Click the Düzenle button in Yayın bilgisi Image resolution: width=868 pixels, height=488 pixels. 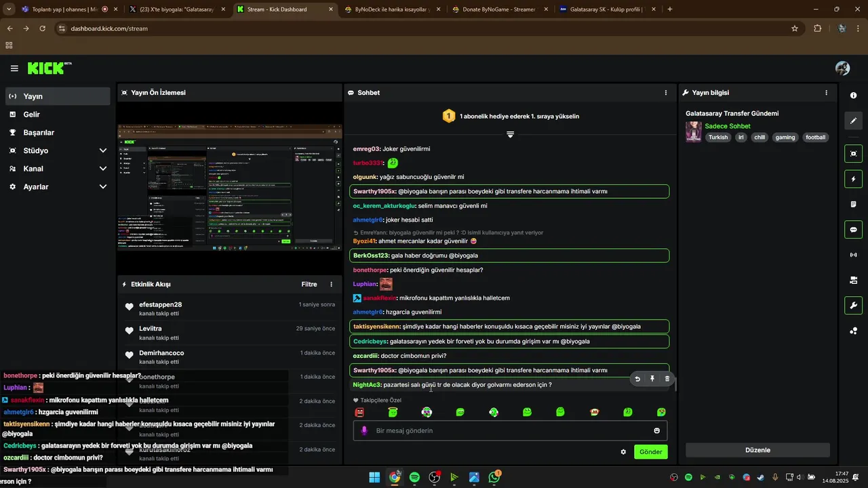(757, 450)
